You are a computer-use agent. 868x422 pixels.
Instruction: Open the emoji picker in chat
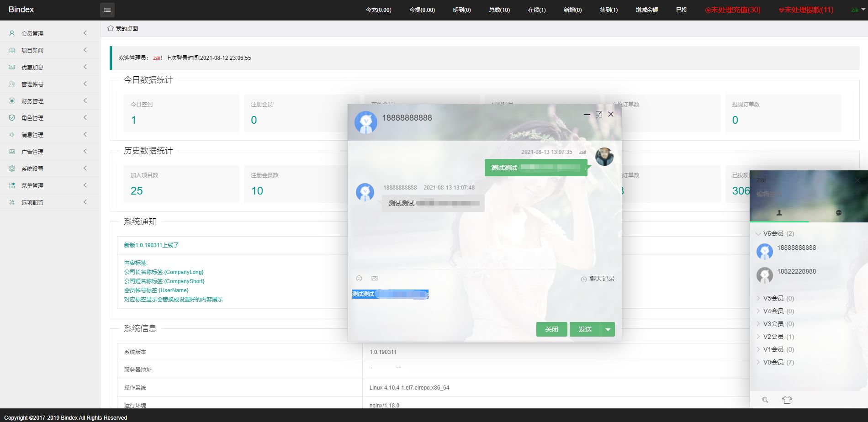click(359, 279)
